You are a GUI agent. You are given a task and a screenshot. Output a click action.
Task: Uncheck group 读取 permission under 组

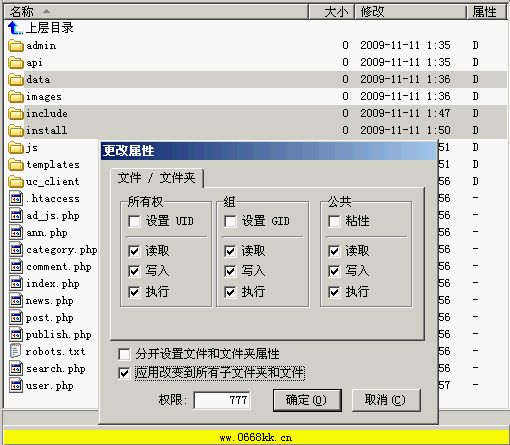coord(230,251)
